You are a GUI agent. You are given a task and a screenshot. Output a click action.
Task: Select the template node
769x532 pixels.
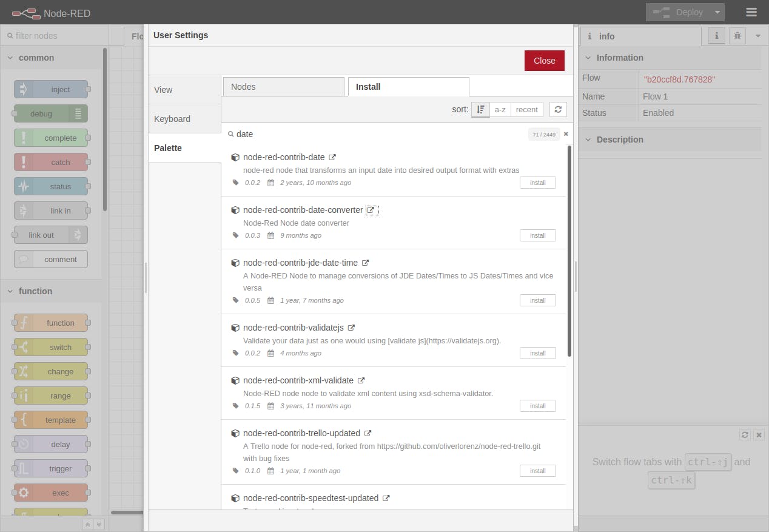pos(51,420)
